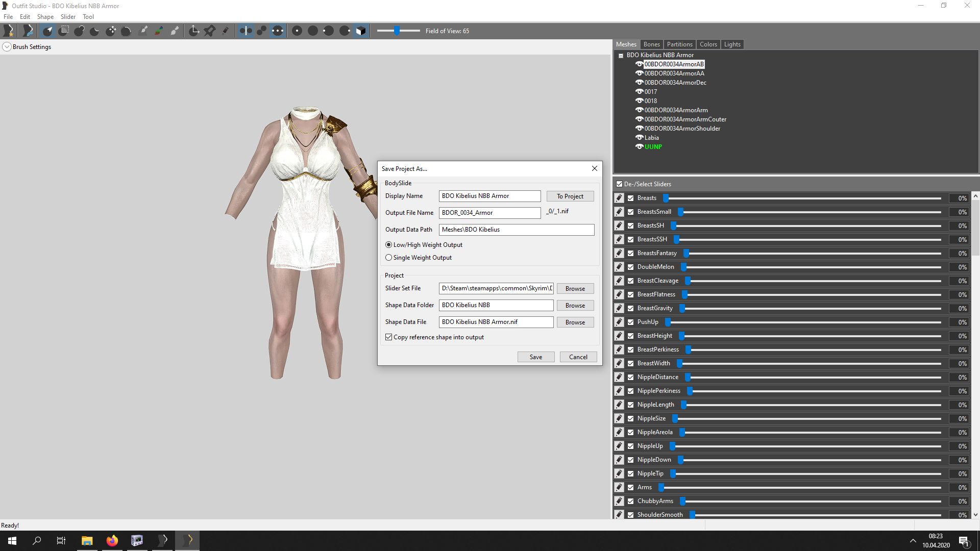Select the Alpha brush tool
The image size is (980, 551).
pyautogui.click(x=175, y=31)
